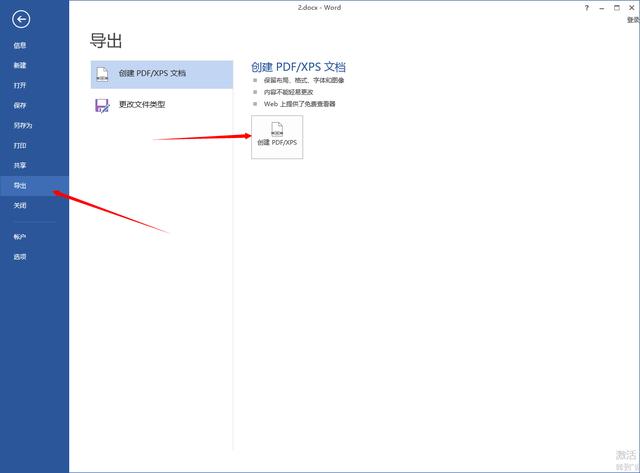Go to 打开 (Open) in backstage menu
This screenshot has width=640, height=473.
point(21,85)
